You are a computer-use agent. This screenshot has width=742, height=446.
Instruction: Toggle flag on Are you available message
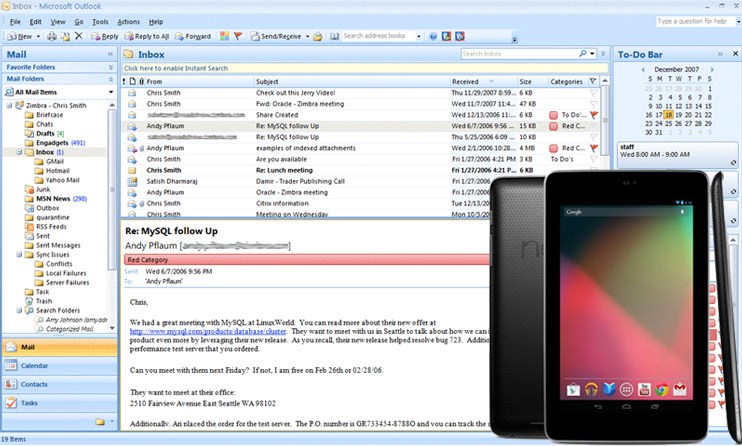pos(594,159)
